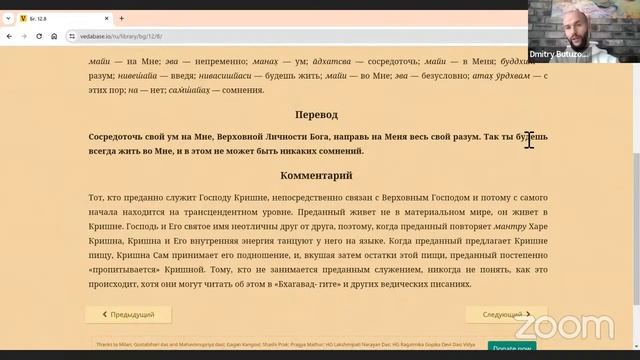Open a new browser tab
640x360 pixels.
click(x=122, y=19)
